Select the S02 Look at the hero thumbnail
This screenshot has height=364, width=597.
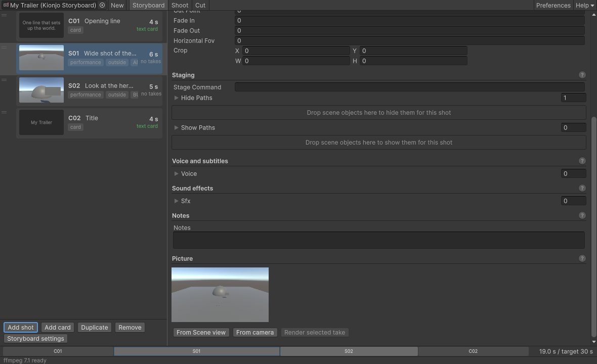click(41, 90)
